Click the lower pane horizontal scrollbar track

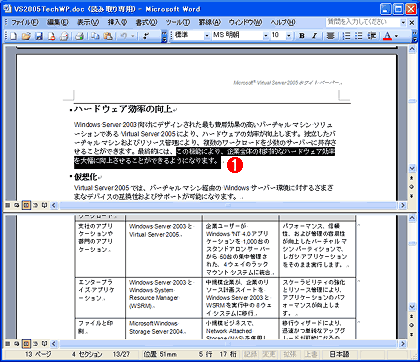click(x=228, y=343)
